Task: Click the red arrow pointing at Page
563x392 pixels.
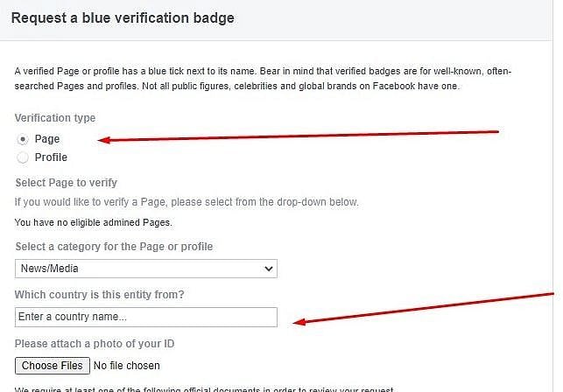Action: pos(298,136)
